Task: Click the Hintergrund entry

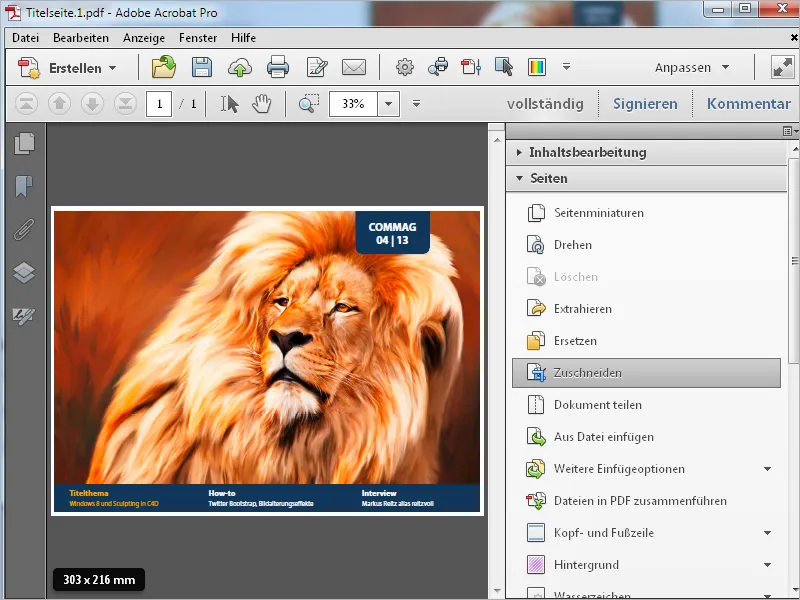Action: (586, 565)
